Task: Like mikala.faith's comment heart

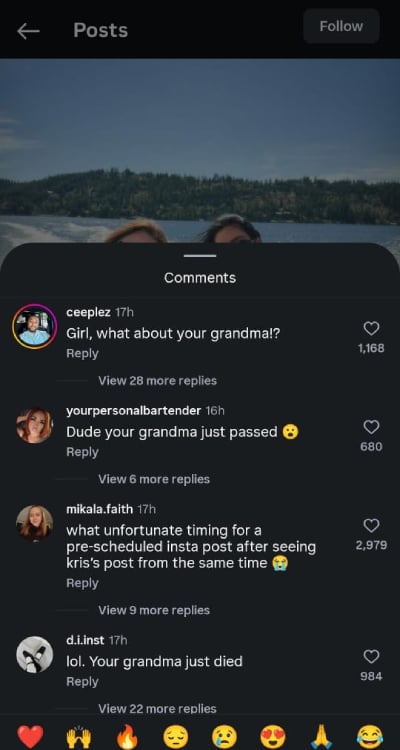Action: pos(371,526)
